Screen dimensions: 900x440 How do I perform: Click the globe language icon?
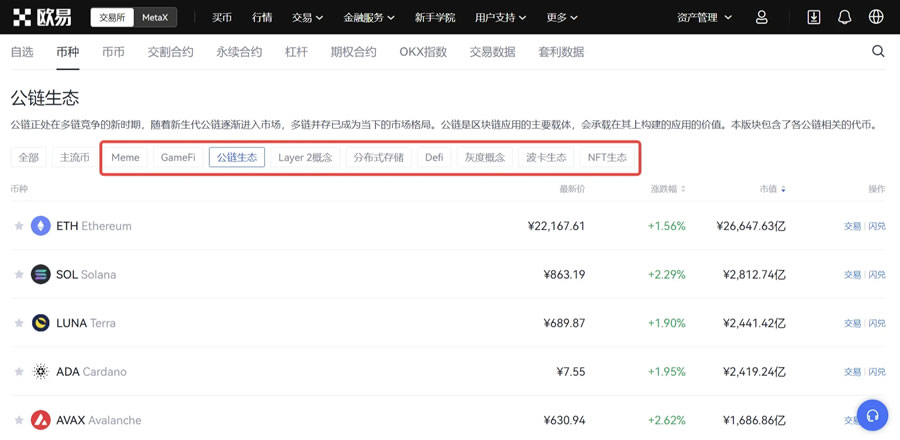point(876,17)
